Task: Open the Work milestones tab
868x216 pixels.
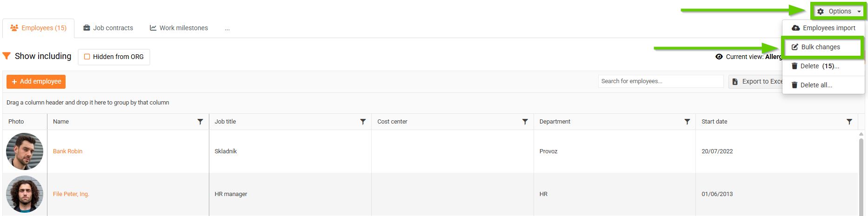Action: coord(179,28)
